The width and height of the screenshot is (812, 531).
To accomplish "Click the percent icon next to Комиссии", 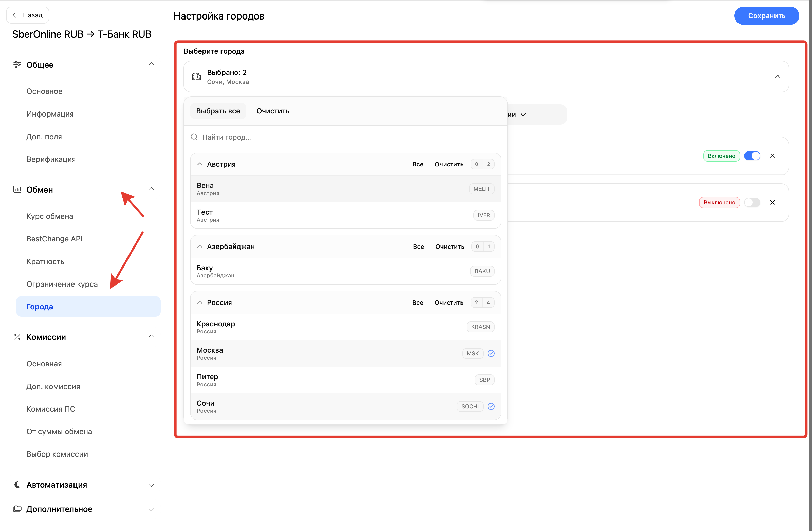I will pyautogui.click(x=17, y=337).
